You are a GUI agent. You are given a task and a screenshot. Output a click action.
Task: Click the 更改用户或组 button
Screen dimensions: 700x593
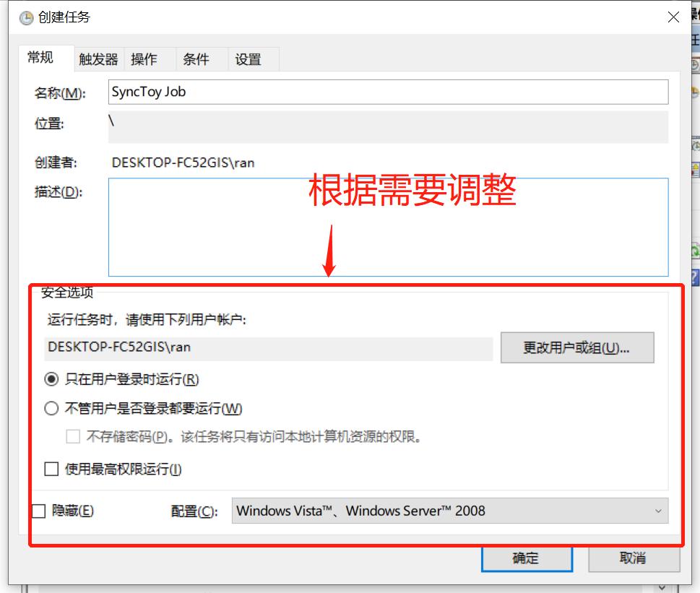[576, 347]
